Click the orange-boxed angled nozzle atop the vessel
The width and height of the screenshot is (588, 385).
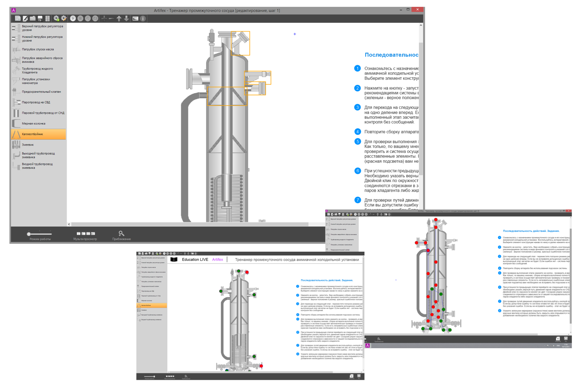[241, 43]
